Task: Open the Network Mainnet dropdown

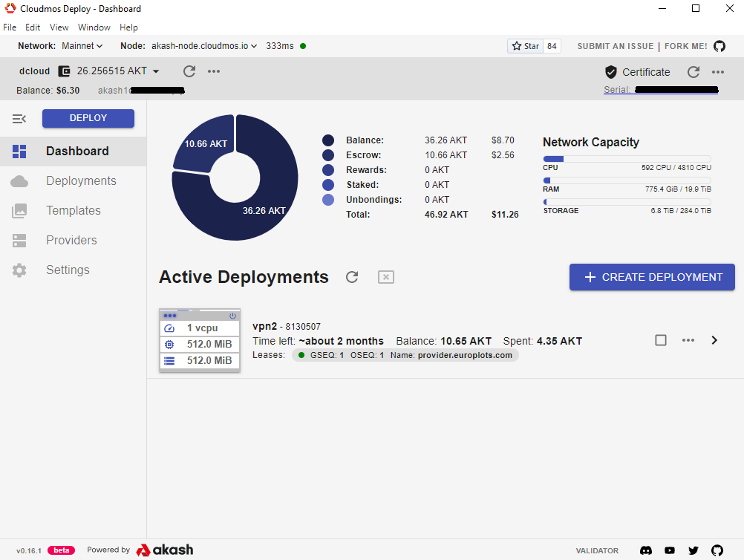Action: (82, 46)
